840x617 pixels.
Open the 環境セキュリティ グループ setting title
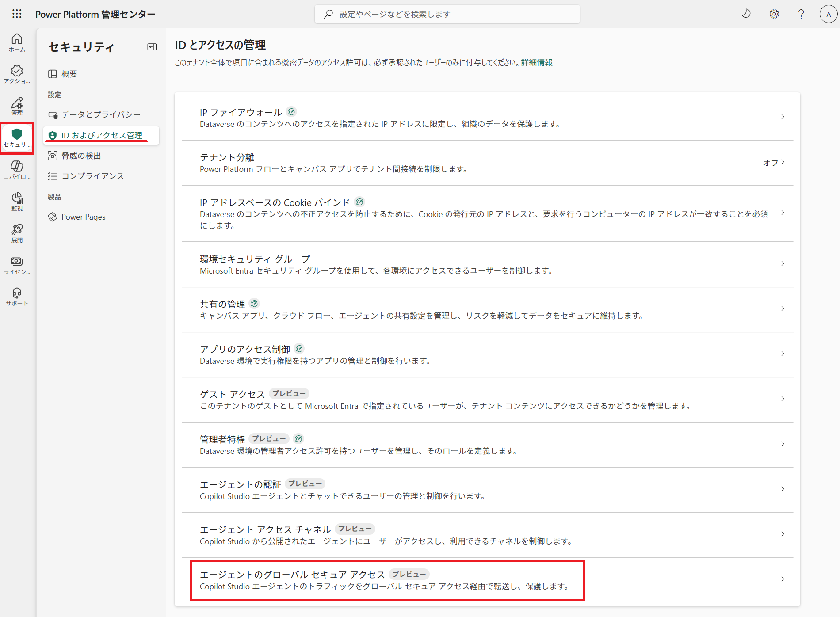point(255,259)
